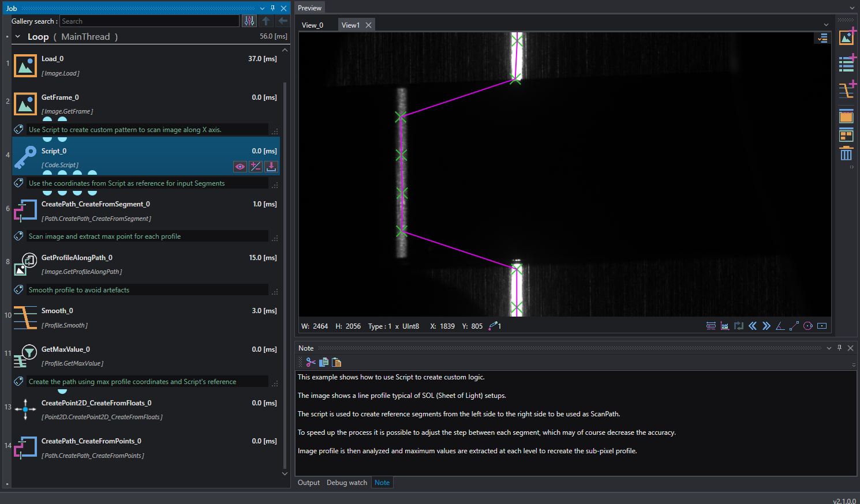Click the download button on Script_0
The height and width of the screenshot is (504, 860).
point(271,167)
